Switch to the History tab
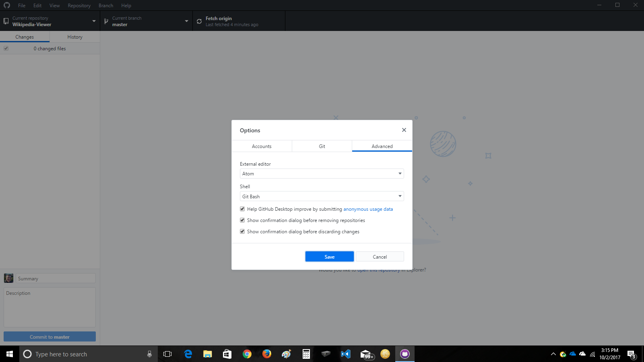Viewport: 644px width, 362px height. point(75,37)
